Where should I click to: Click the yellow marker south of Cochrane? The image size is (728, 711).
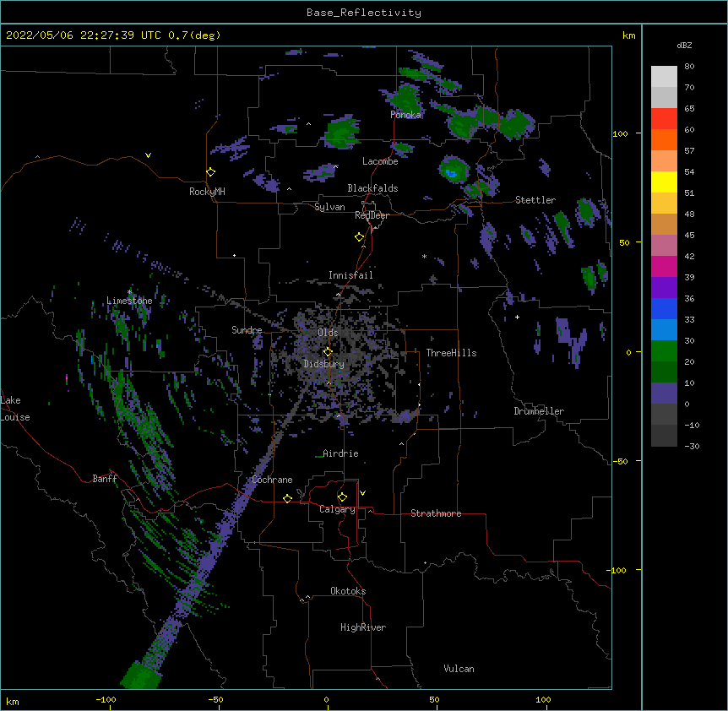(287, 498)
